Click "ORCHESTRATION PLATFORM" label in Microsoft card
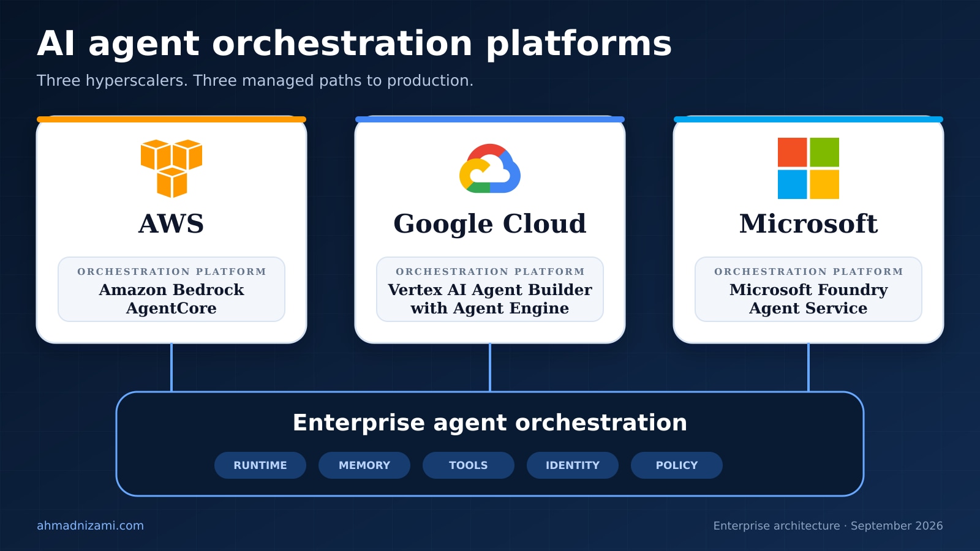This screenshot has width=980, height=551. point(809,271)
